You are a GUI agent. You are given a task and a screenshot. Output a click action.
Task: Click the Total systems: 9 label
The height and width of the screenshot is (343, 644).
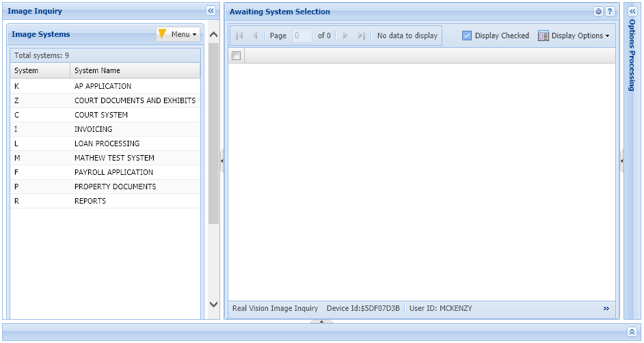coord(42,55)
